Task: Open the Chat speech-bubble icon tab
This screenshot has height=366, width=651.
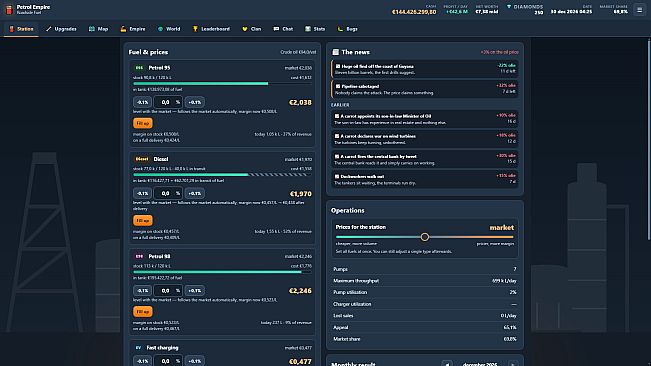Action: pos(276,29)
